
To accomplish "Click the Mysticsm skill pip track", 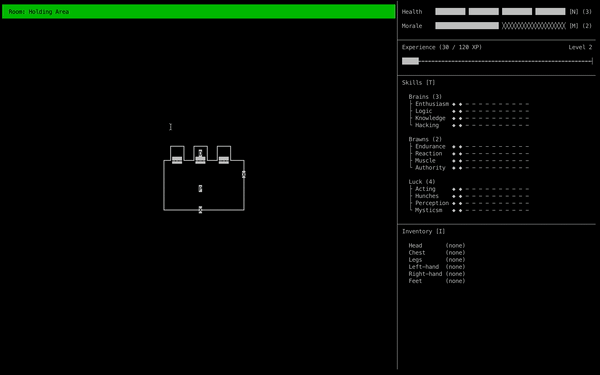I will [x=491, y=210].
